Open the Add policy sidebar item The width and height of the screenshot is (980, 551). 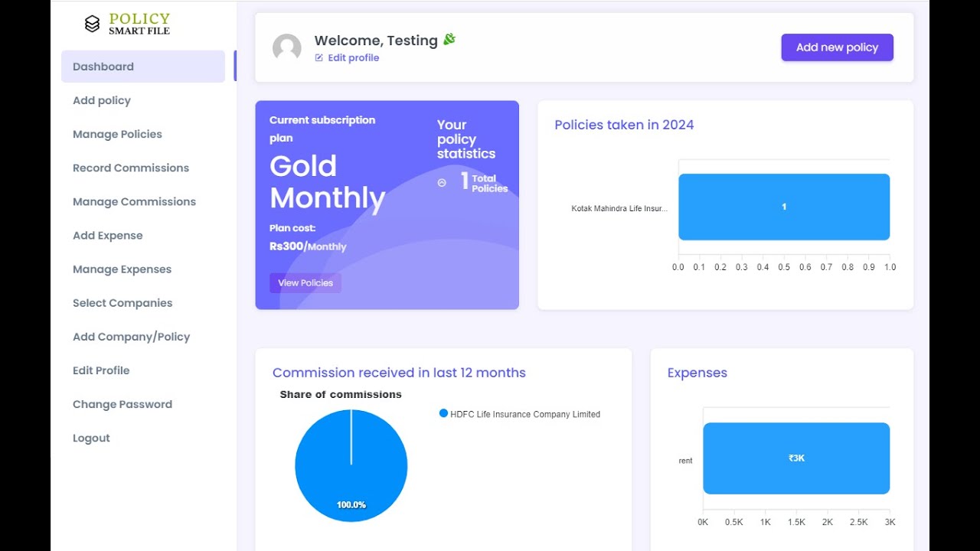(102, 100)
